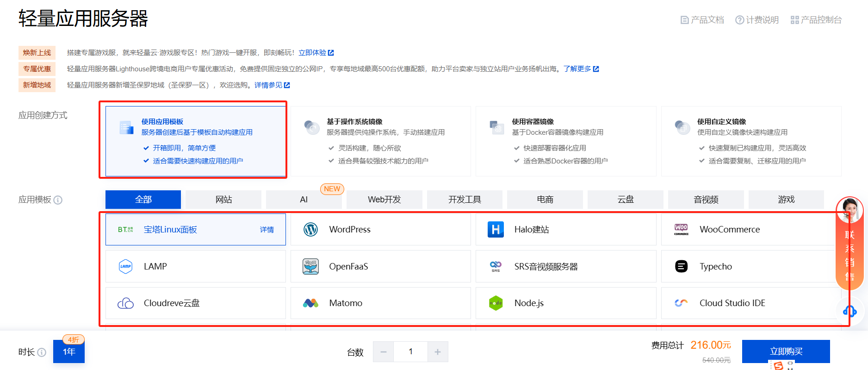Click the Node.js hexagon icon
Viewport: 868px width, 370px height.
496,303
